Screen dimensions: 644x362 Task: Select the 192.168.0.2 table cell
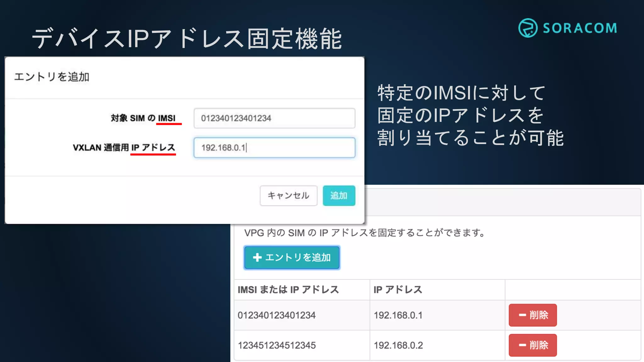coord(437,345)
